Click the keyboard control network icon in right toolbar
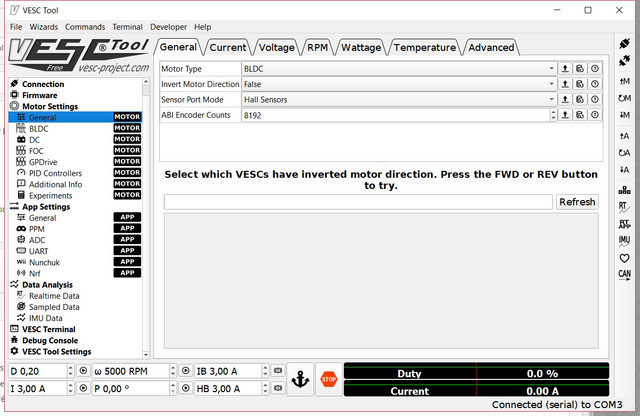This screenshot has height=416, width=640. (x=624, y=190)
